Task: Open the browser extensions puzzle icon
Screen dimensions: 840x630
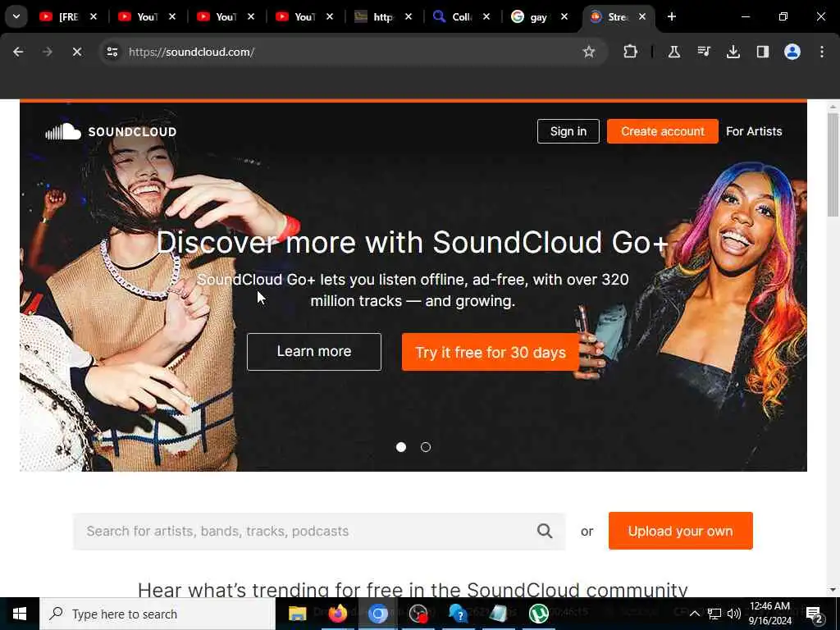Action: pyautogui.click(x=631, y=52)
